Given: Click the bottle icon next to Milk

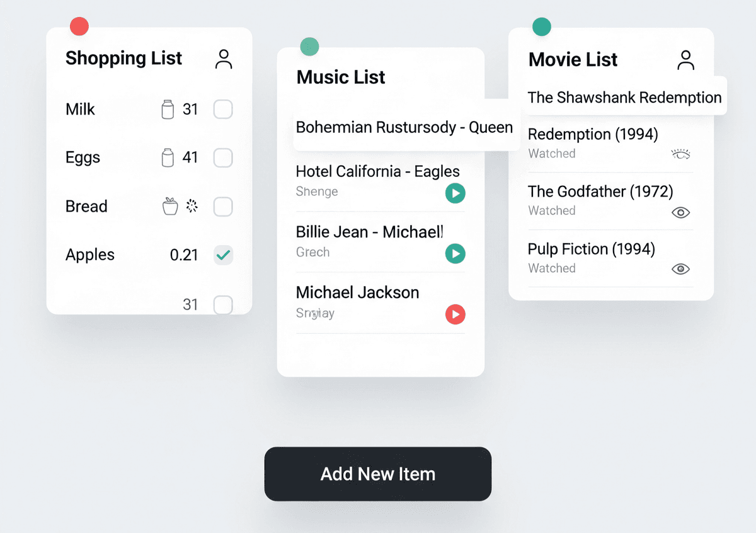Looking at the screenshot, I should (168, 110).
